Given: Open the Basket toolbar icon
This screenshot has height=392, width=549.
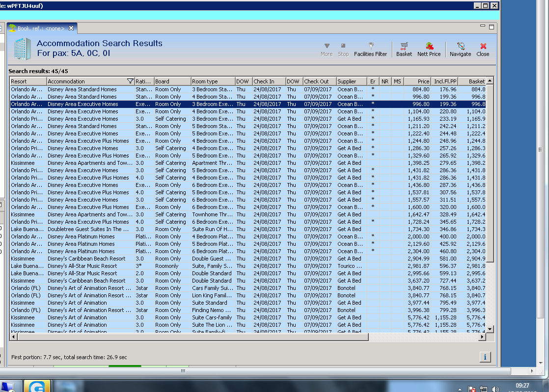Looking at the screenshot, I should pyautogui.click(x=404, y=49).
